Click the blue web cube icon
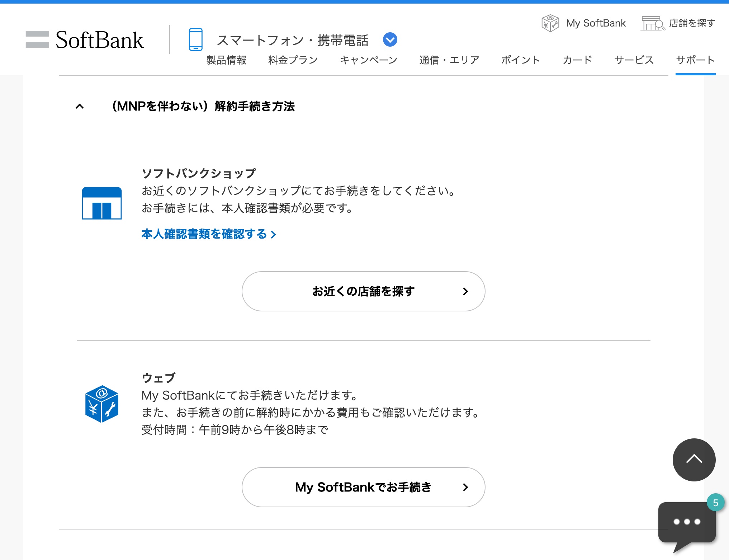 pos(102,404)
